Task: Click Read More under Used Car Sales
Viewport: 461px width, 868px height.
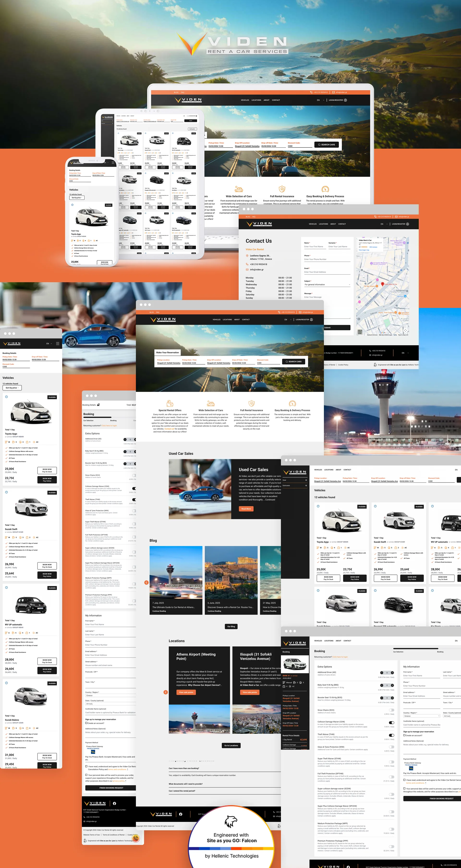Action: 246,509
